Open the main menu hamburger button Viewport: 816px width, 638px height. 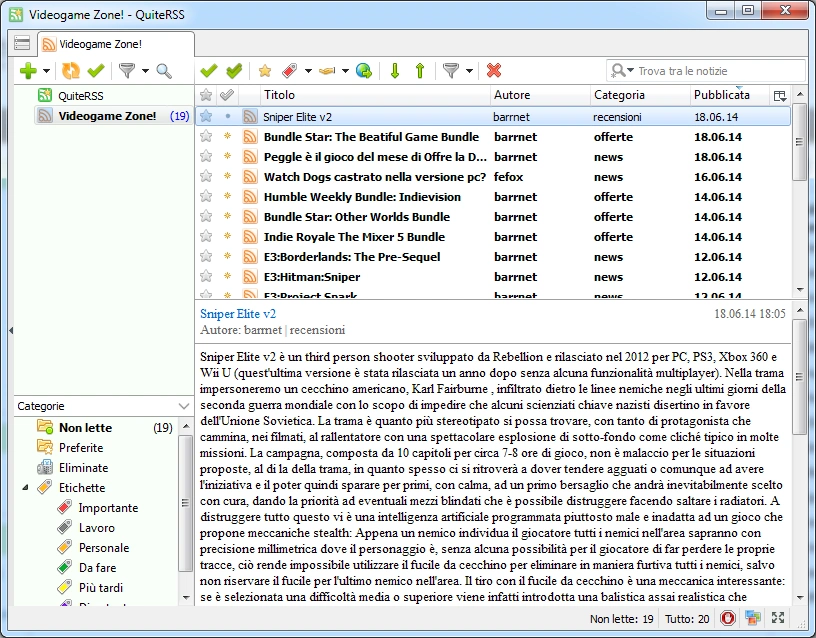(x=22, y=43)
